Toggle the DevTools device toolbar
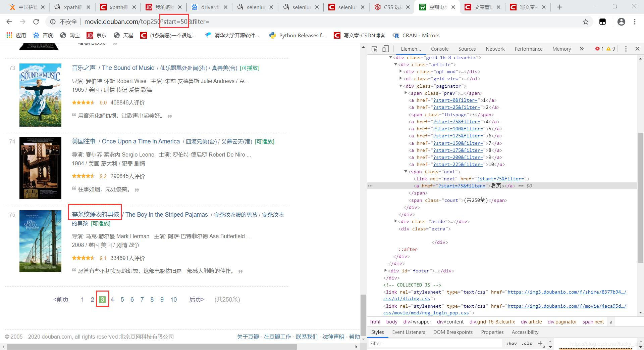Screen dimensions: 644x350 385,49
